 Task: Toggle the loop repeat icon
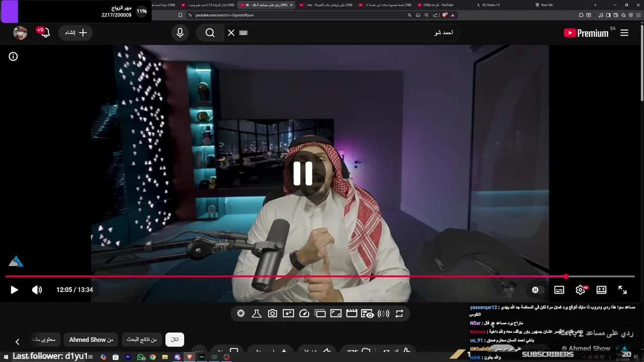pos(399,313)
